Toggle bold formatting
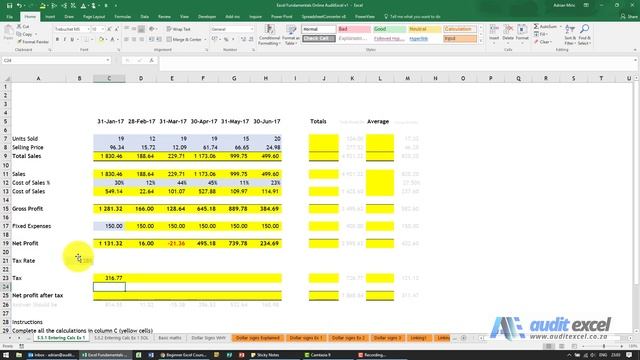The width and height of the screenshot is (640, 360). pos(57,40)
